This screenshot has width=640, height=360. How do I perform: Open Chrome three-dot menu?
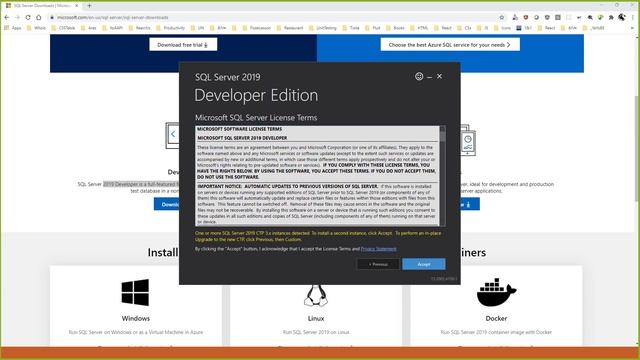coord(633,18)
